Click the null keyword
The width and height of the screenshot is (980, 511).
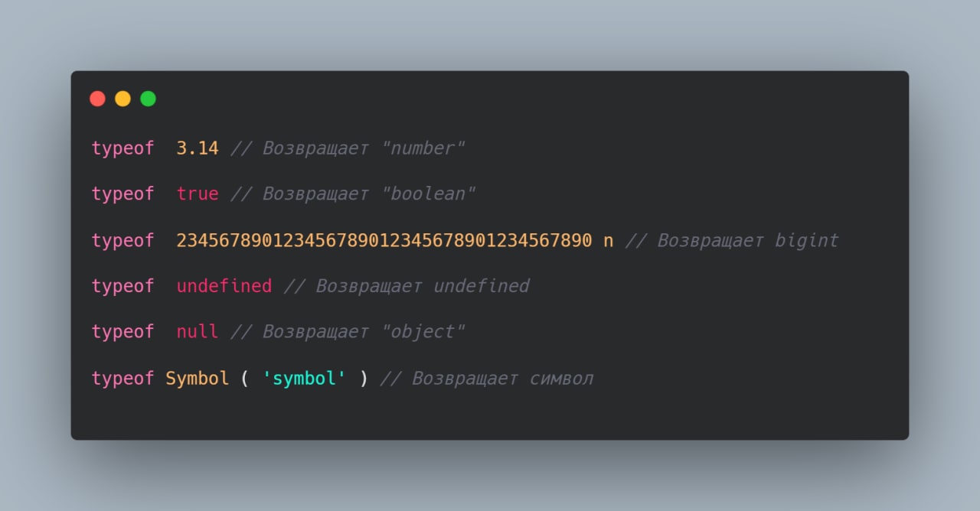point(198,332)
